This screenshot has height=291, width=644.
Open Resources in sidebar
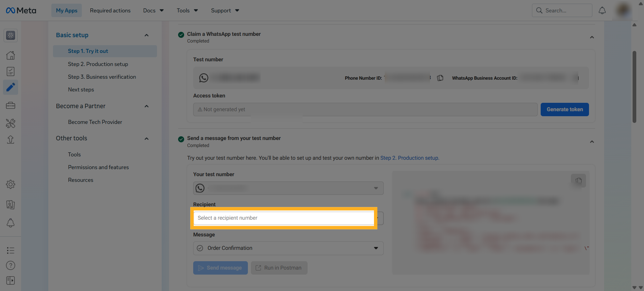tap(80, 180)
